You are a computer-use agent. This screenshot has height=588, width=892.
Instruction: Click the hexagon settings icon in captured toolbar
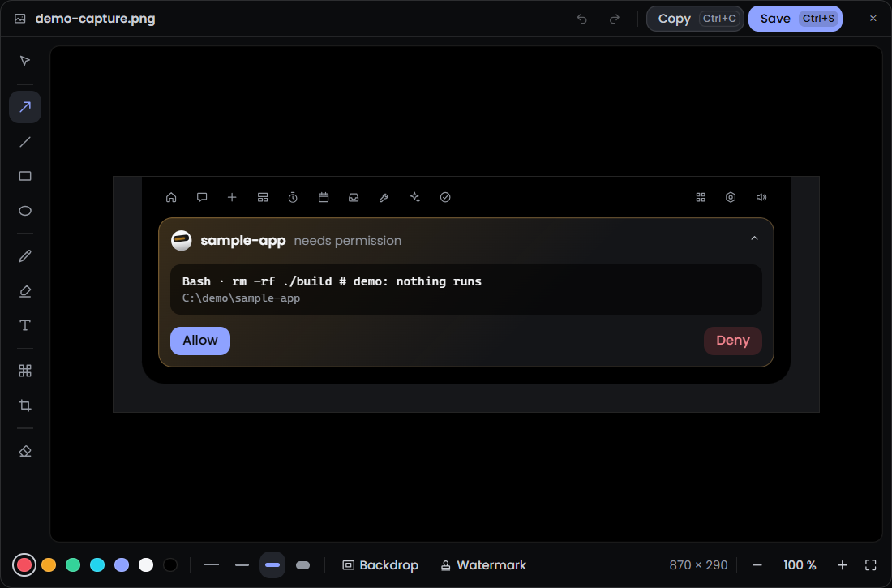731,198
